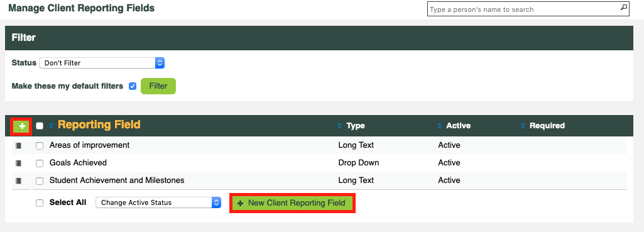Open the Change Active Status dropdown
The image size is (644, 232).
point(158,202)
